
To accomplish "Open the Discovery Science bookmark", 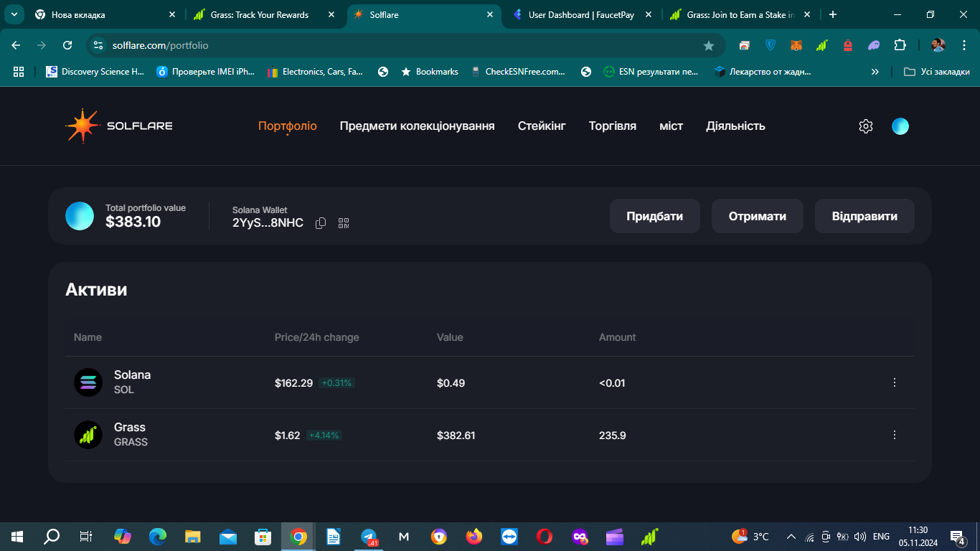I will point(95,72).
